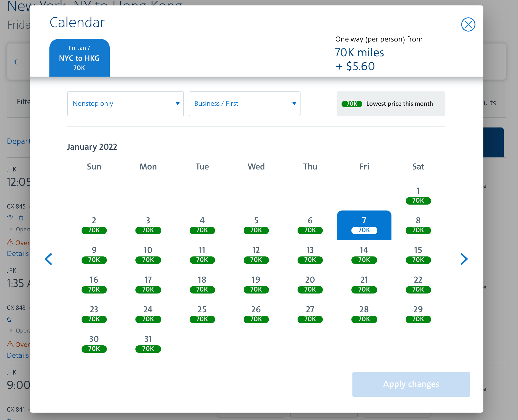The image size is (518, 420).
Task: Click the Wi-Fi icon under CX 845
Action: pyautogui.click(x=10, y=218)
